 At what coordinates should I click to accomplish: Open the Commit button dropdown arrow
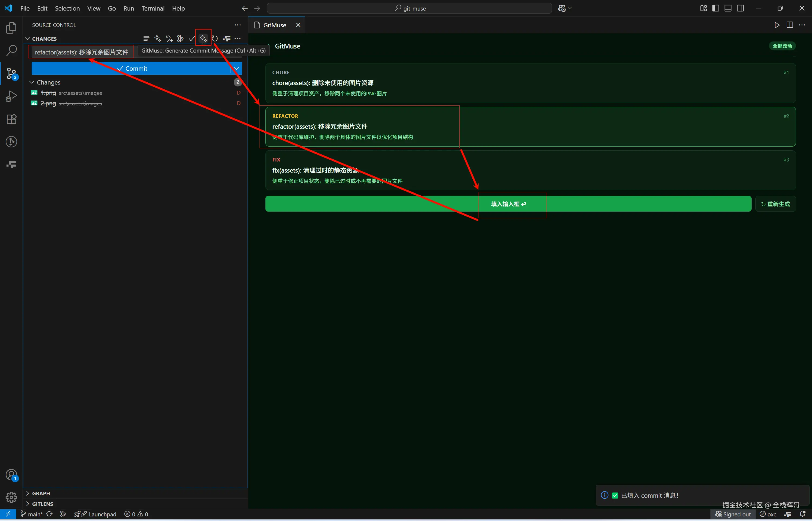coord(236,68)
